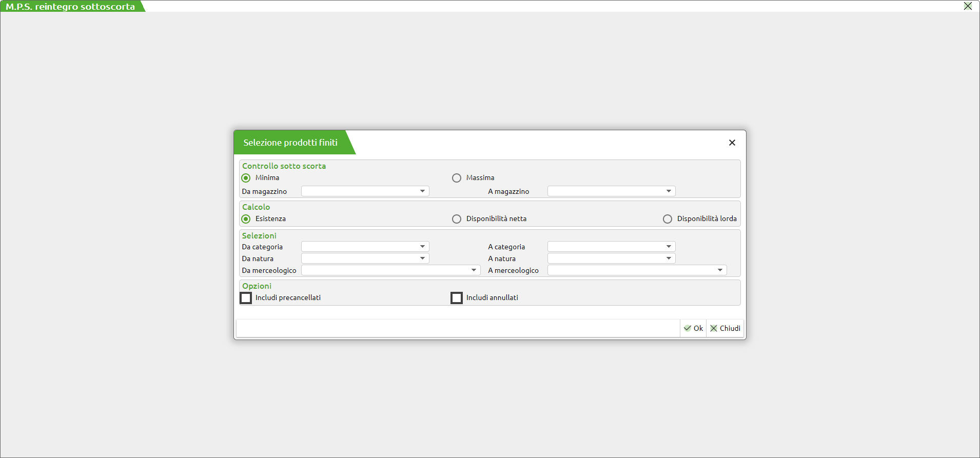The image size is (980, 458).
Task: Choose Esistenza as calculation method
Action: [246, 219]
